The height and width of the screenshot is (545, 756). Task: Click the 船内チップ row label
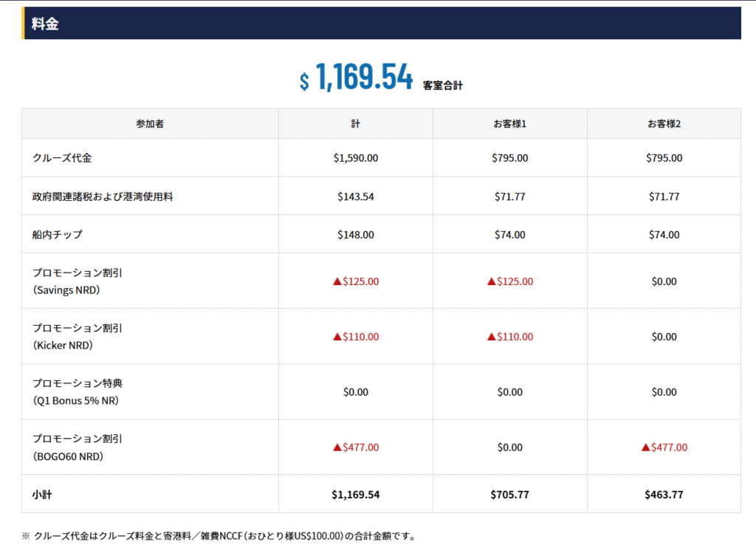coord(58,235)
